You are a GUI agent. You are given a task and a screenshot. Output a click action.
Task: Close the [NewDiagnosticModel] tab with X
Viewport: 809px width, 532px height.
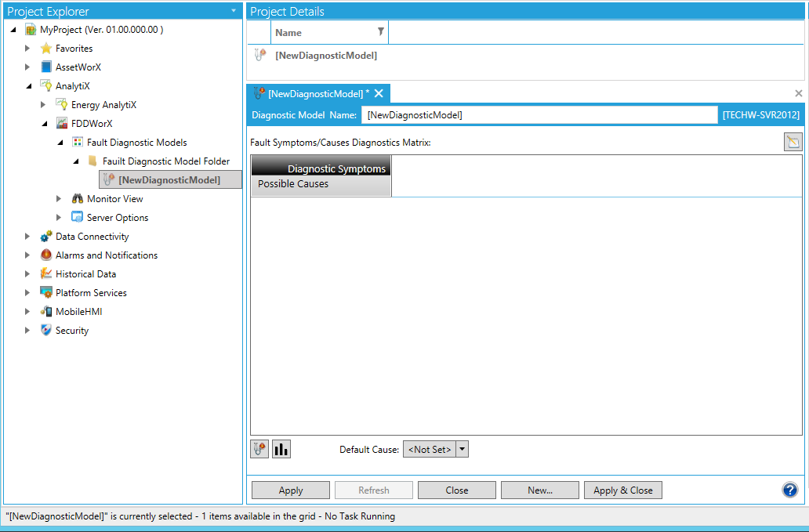tap(379, 93)
